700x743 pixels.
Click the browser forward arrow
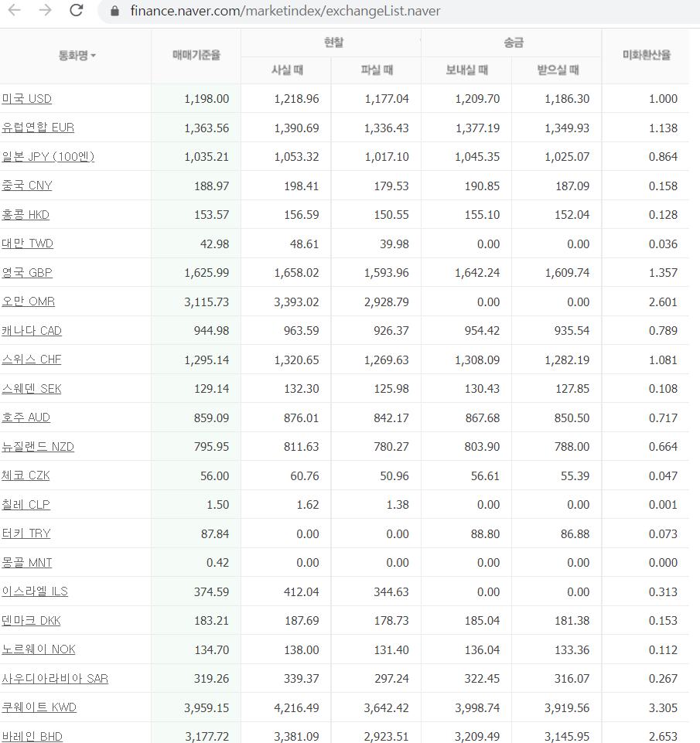tap(45, 10)
